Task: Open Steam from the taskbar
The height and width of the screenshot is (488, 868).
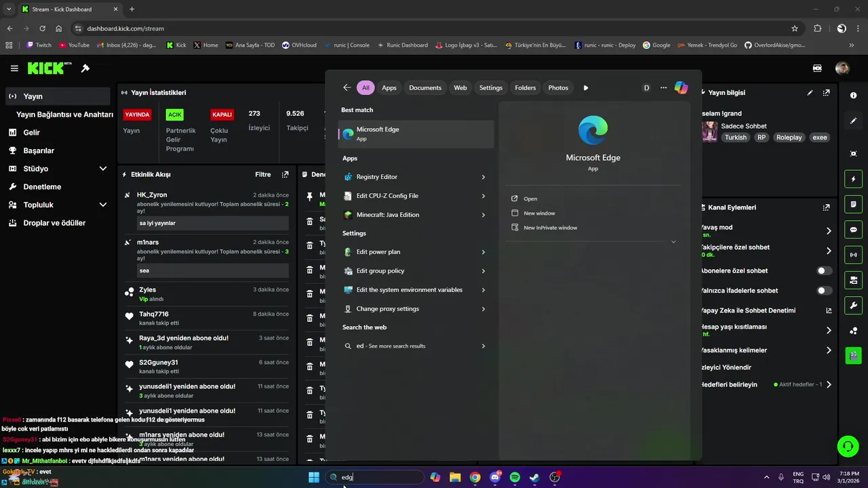Action: (x=534, y=477)
